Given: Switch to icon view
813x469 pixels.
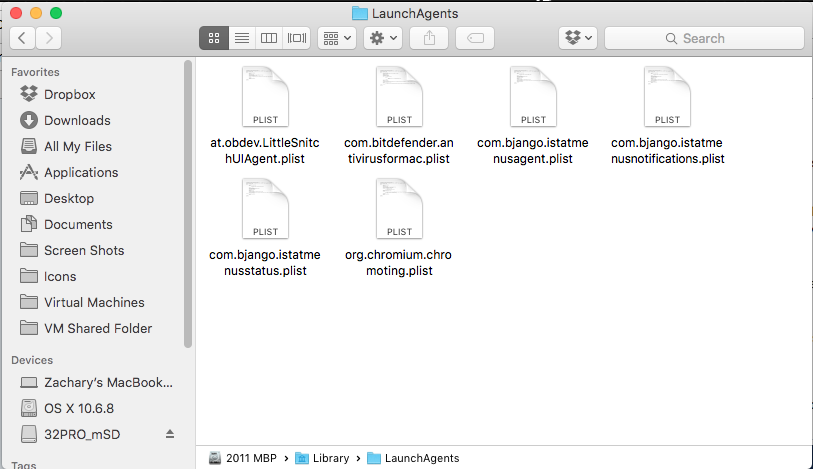Looking at the screenshot, I should tap(214, 38).
